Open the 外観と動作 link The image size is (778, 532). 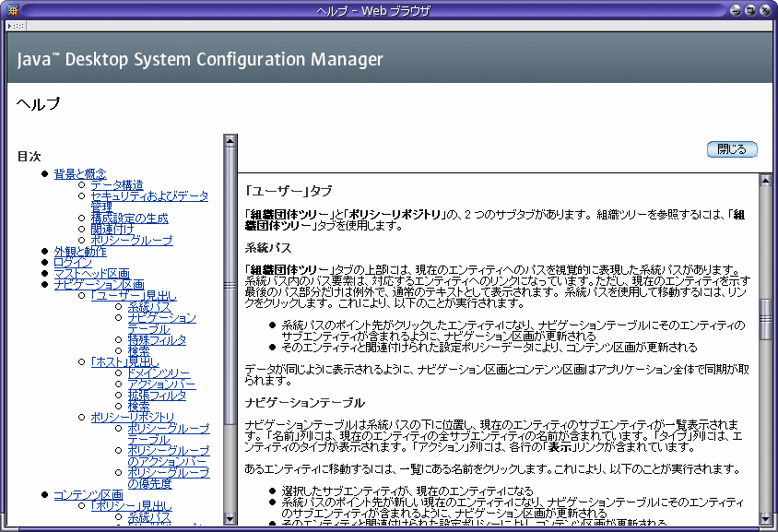[x=80, y=251]
